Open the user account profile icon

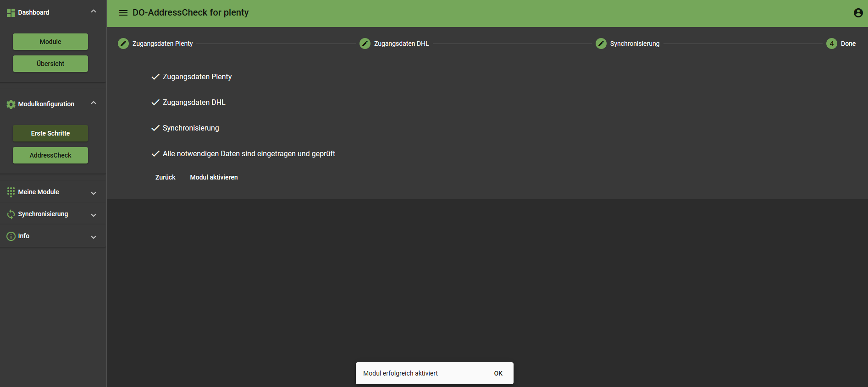pos(858,13)
